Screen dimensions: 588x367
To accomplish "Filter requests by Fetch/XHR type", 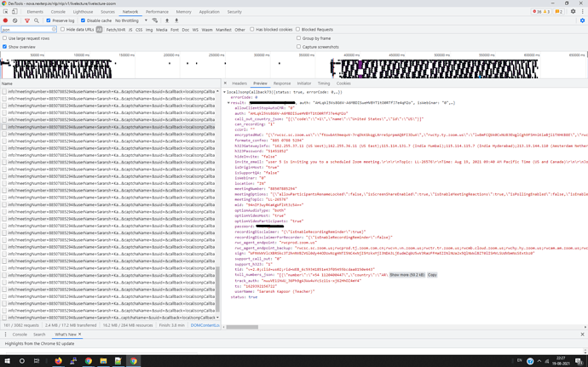I will pos(116,30).
